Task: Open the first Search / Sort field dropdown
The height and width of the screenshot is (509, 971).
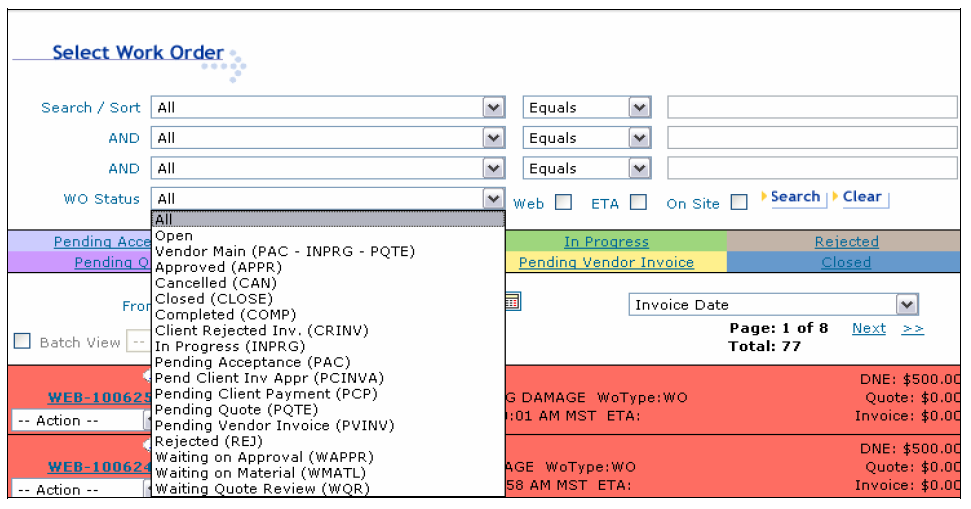Action: tap(493, 108)
